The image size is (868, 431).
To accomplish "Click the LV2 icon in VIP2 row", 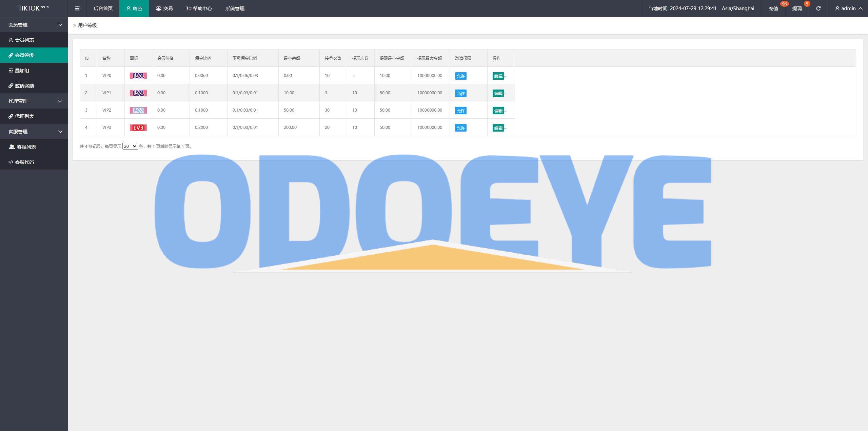I will coord(138,110).
